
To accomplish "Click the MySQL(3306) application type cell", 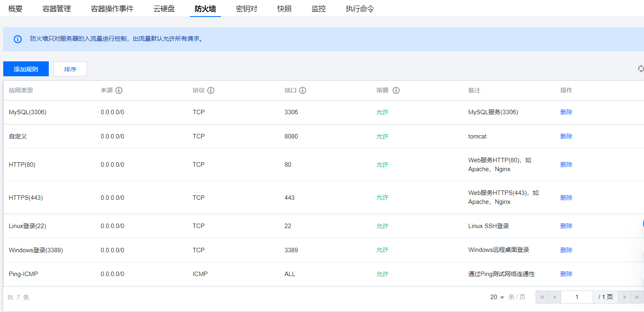I will [27, 112].
